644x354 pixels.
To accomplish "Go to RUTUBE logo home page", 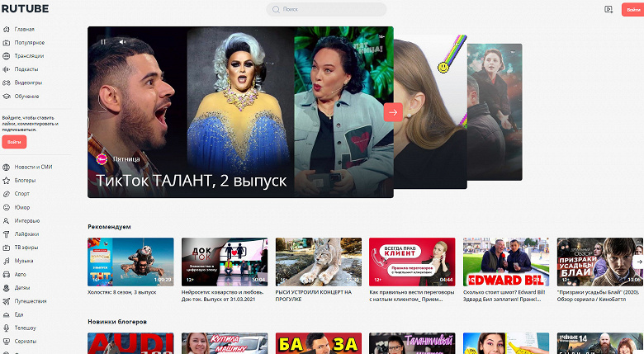I will pyautogui.click(x=25, y=8).
